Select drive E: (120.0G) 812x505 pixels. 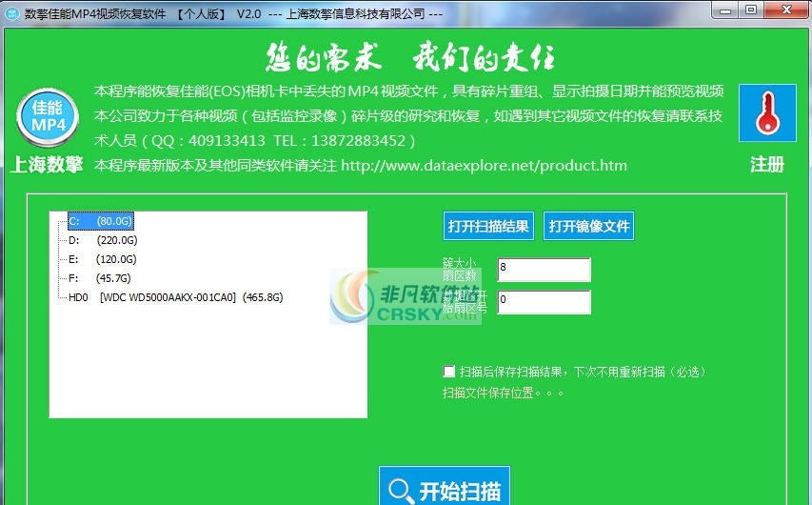[x=102, y=259]
